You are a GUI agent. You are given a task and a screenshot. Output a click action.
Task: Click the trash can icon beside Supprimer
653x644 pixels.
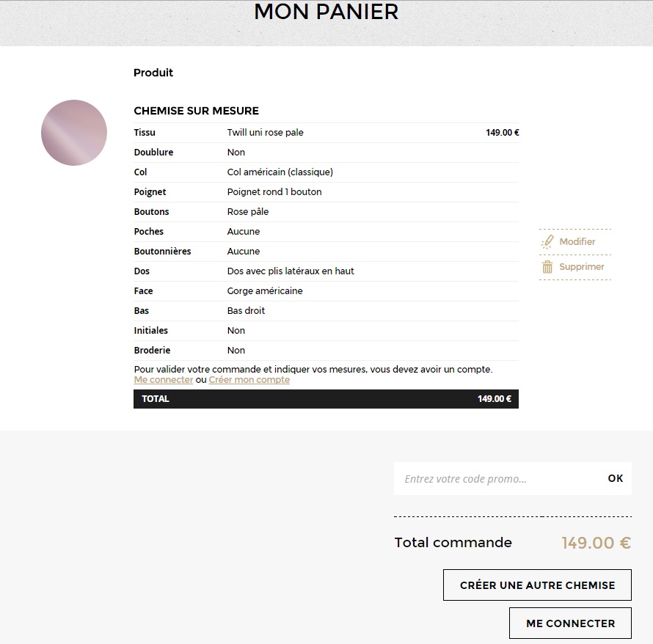click(547, 267)
